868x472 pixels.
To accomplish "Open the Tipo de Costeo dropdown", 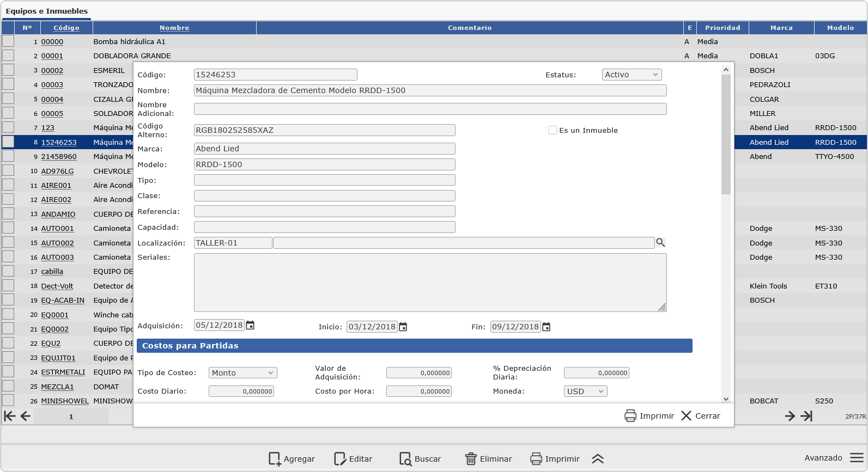I will coord(243,373).
